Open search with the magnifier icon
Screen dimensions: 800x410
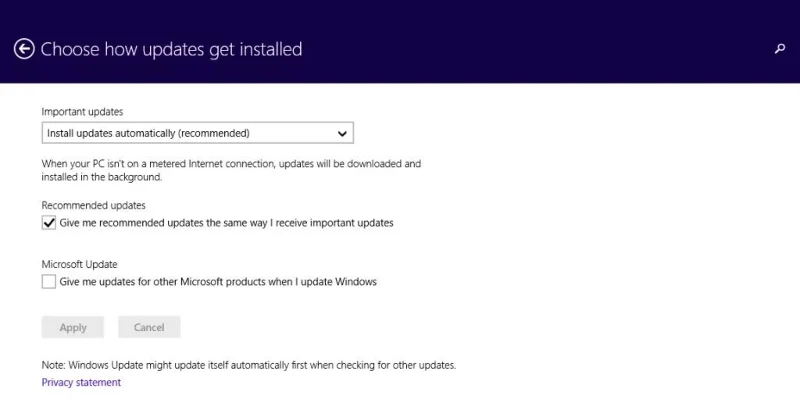[780, 49]
